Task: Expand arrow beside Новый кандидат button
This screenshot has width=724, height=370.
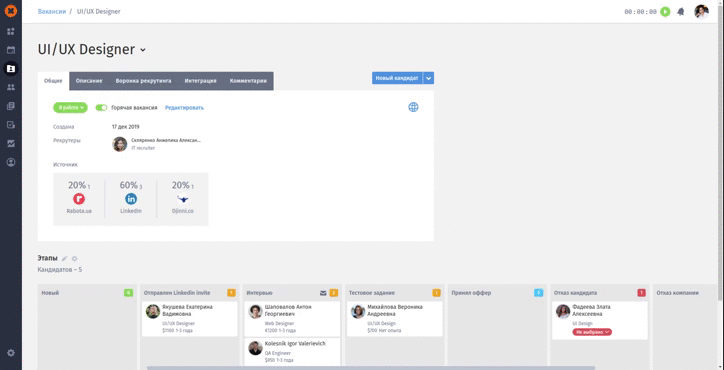Action: coord(428,78)
